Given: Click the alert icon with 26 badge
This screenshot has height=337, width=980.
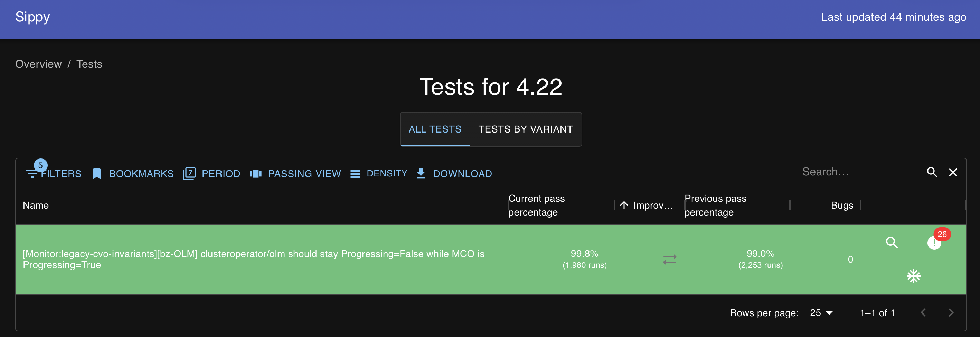Looking at the screenshot, I should click(x=934, y=243).
